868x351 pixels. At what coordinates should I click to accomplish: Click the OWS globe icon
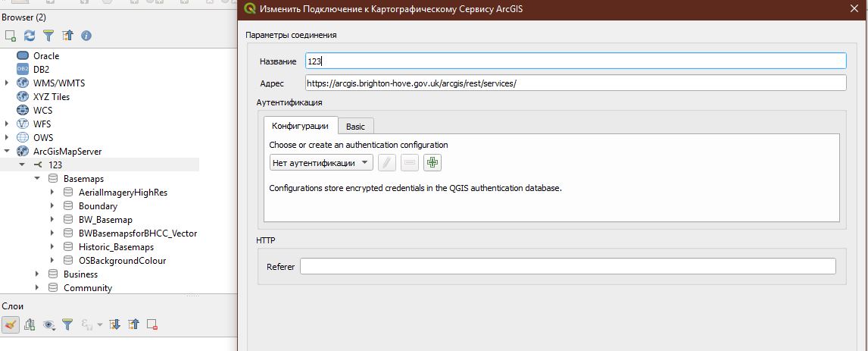(x=23, y=137)
